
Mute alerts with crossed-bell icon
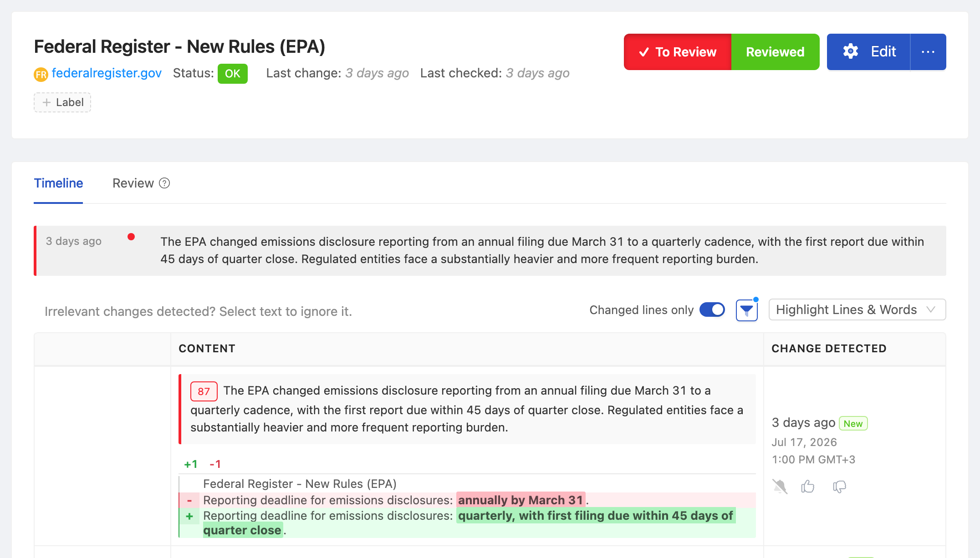point(780,487)
